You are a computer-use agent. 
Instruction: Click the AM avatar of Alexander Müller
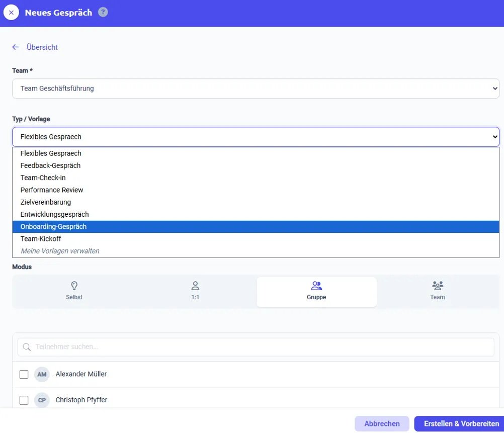point(42,374)
